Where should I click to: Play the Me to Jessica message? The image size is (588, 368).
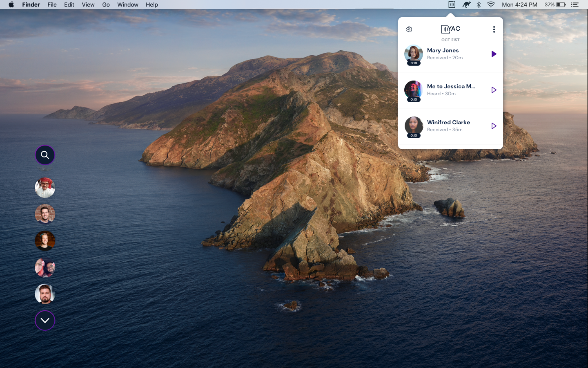point(494,90)
